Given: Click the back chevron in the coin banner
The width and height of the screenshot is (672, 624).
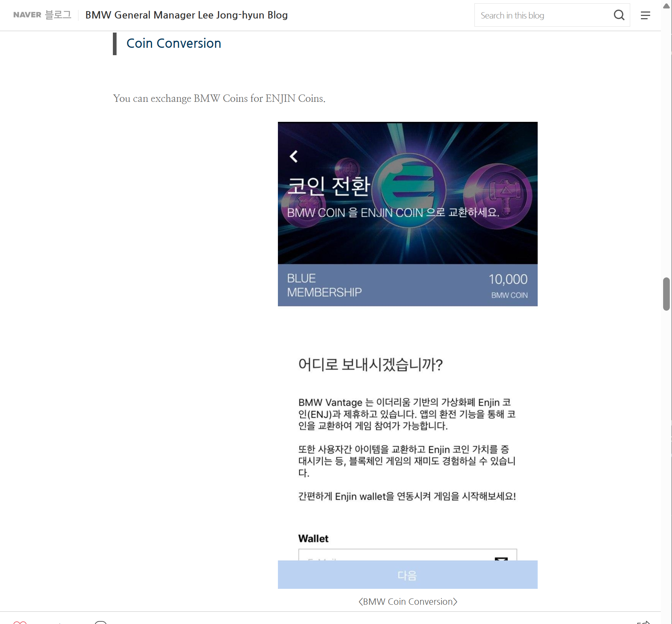Looking at the screenshot, I should click(294, 156).
